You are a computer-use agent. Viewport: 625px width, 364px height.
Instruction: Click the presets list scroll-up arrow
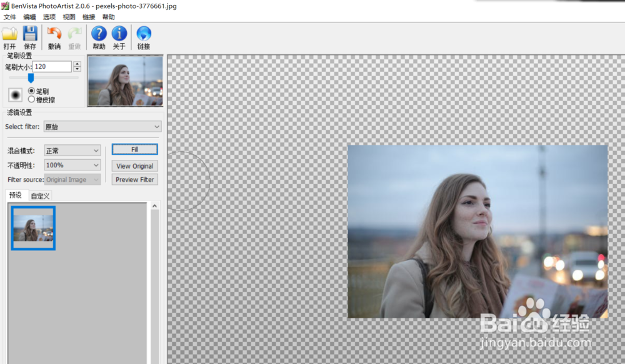[x=154, y=206]
